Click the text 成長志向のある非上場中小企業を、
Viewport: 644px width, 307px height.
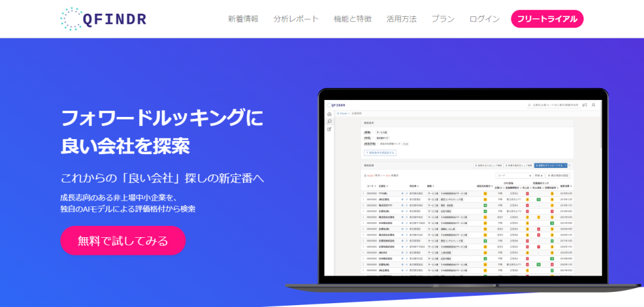coord(119,198)
